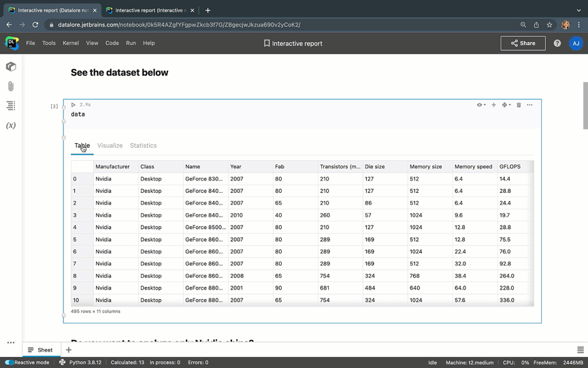Open the browser three-dot menu
Viewport: 588px width, 368px height.
coord(579,25)
